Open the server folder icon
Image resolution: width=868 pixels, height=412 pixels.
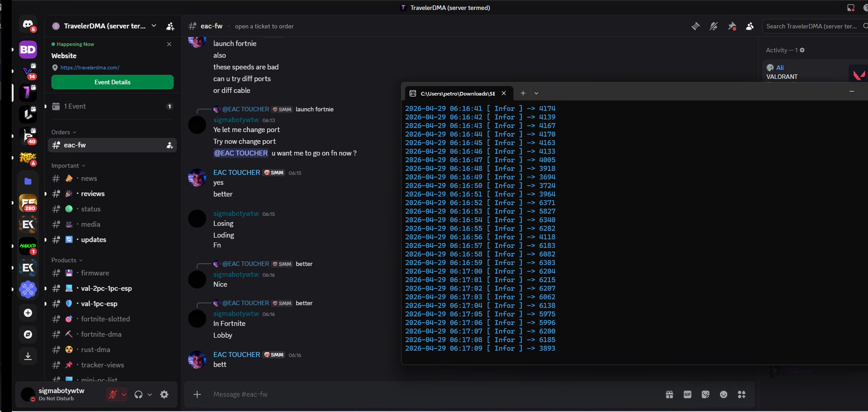click(x=28, y=181)
